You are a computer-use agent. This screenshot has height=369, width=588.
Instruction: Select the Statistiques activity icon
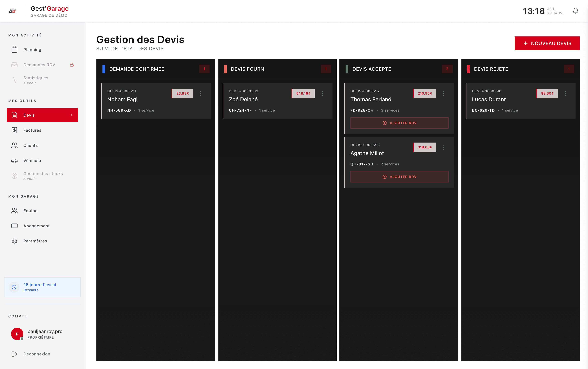point(14,80)
